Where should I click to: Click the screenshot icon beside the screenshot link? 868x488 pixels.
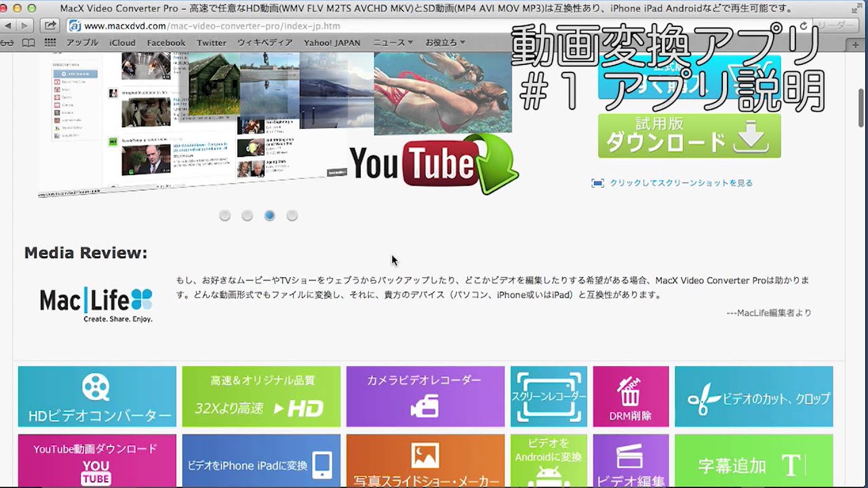point(597,183)
